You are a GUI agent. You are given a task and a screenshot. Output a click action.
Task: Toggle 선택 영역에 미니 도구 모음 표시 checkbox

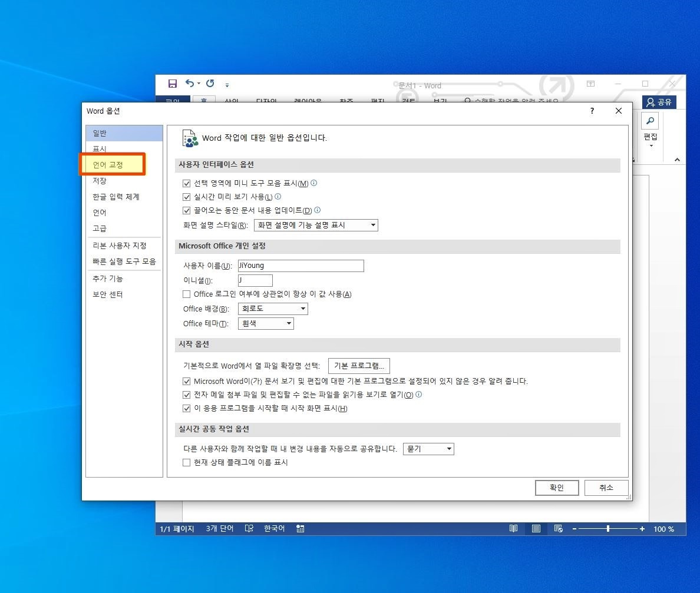click(x=187, y=183)
